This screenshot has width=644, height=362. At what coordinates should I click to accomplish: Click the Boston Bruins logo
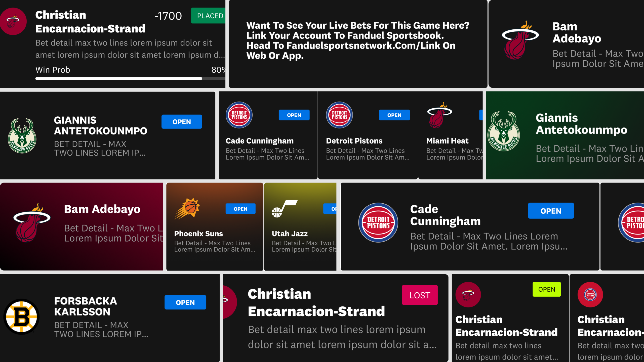(x=22, y=317)
